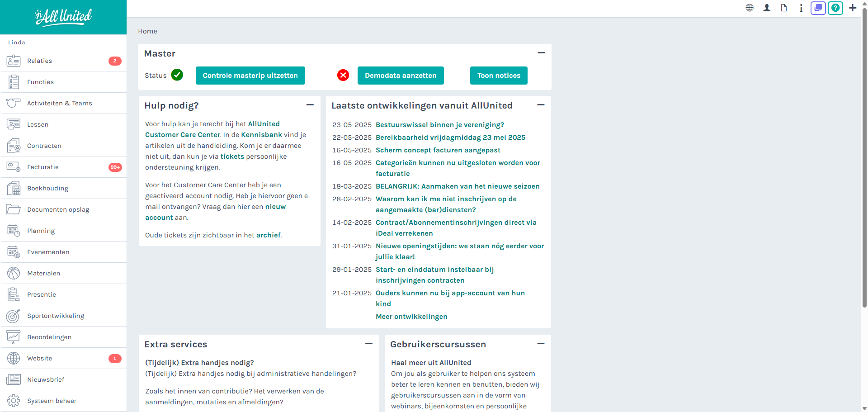Click the Beoordelingen chart icon

tap(14, 337)
